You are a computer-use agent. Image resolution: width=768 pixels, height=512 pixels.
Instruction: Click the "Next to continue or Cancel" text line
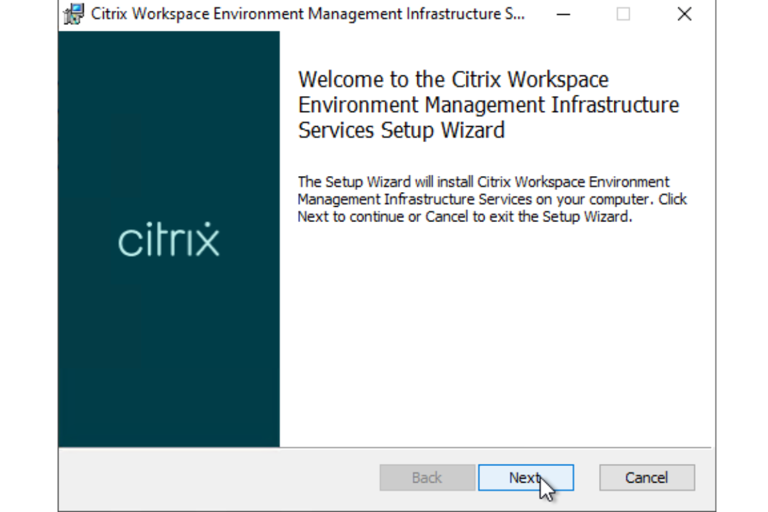[x=465, y=217]
